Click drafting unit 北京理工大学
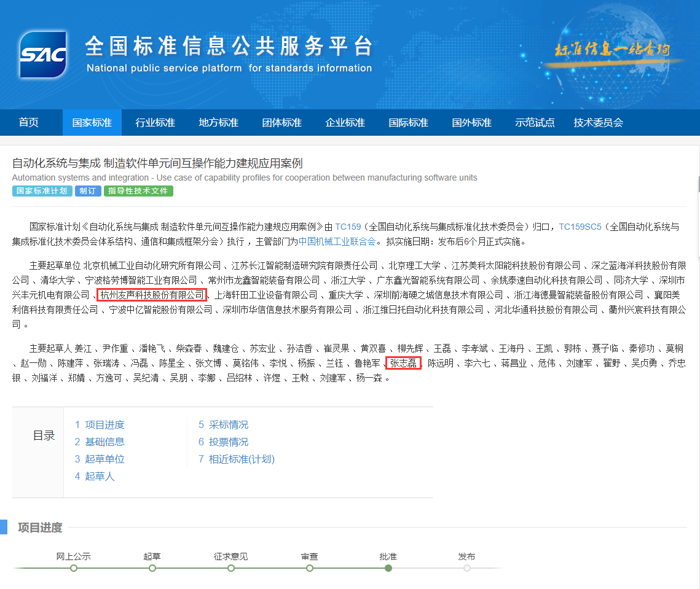This screenshot has height=589, width=700. (x=414, y=265)
